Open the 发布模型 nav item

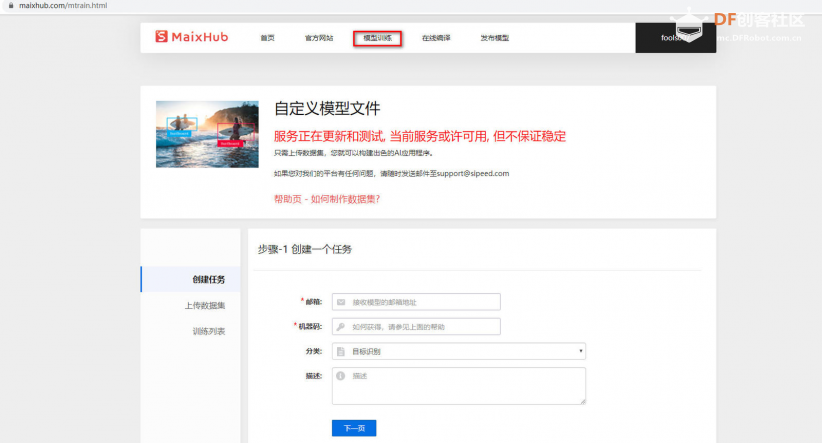[x=494, y=38]
